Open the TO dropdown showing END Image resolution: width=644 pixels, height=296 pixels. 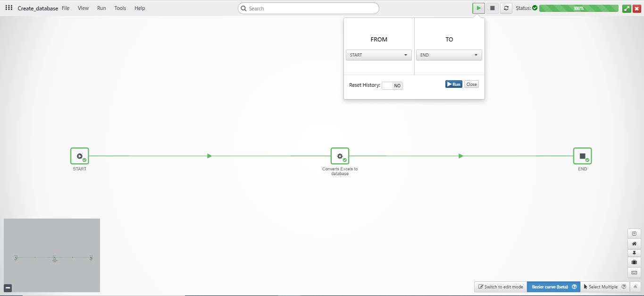coord(449,55)
